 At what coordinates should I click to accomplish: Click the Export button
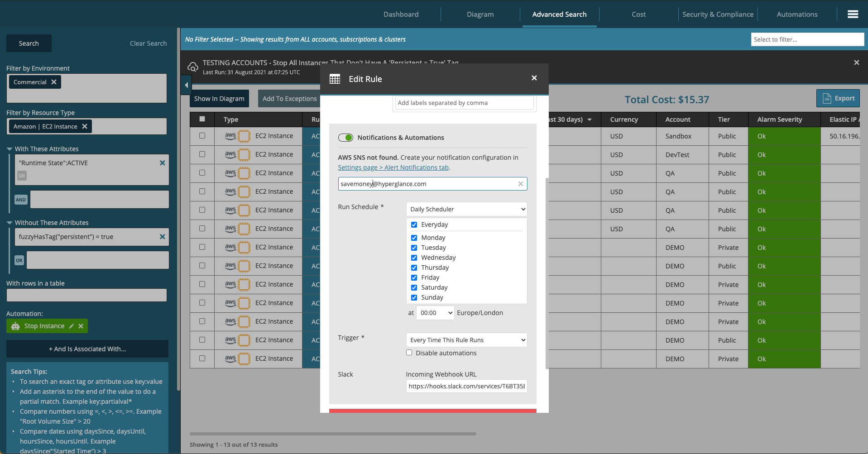tap(838, 98)
